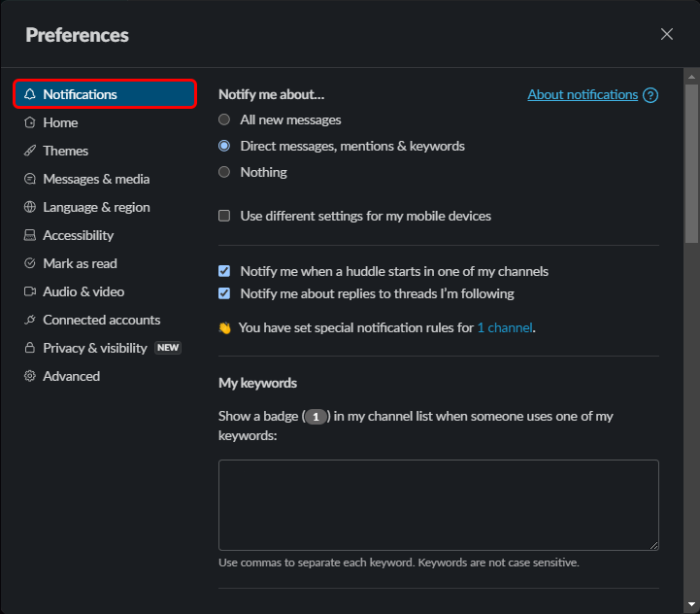Switch to Audio & video settings
The width and height of the screenshot is (700, 614).
tap(105, 291)
